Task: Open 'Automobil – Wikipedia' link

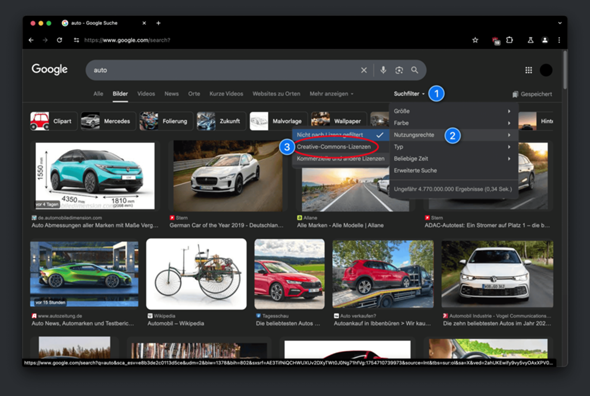Action: [x=176, y=323]
